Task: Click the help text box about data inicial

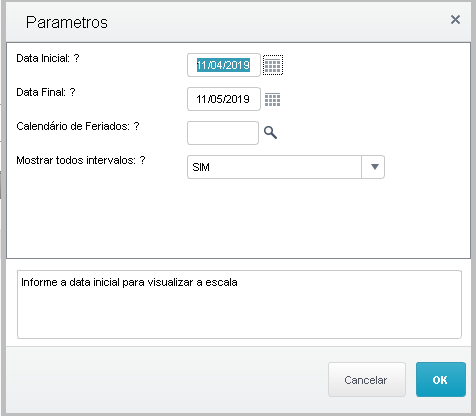Action: coord(239,304)
